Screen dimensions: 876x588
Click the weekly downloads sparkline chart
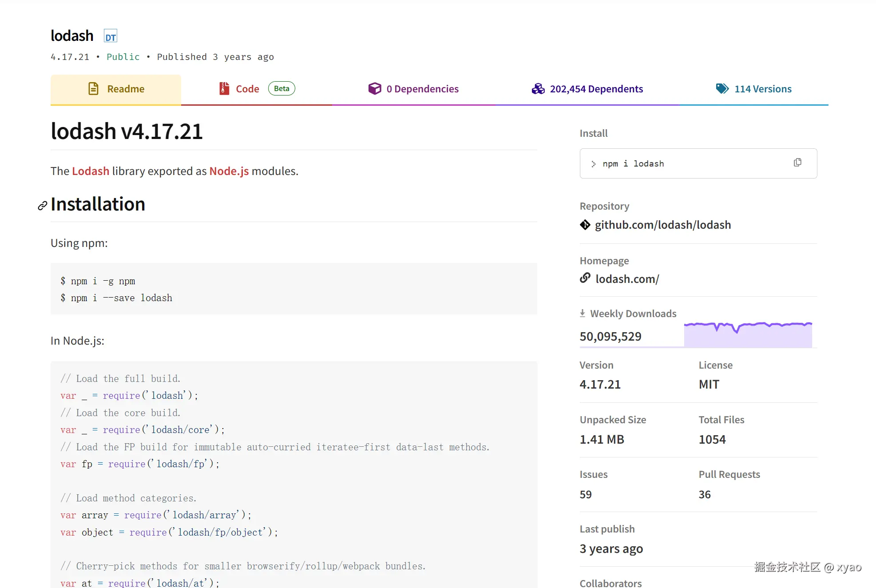(x=748, y=335)
